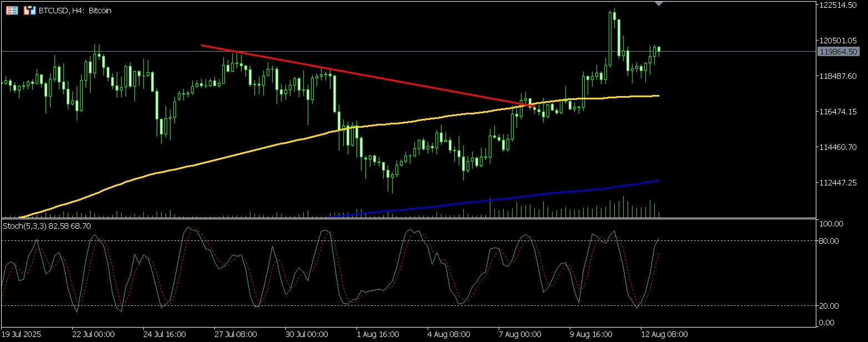Click the 1 Aug 16:00 time label
This screenshot has height=342, width=868.
378,335
